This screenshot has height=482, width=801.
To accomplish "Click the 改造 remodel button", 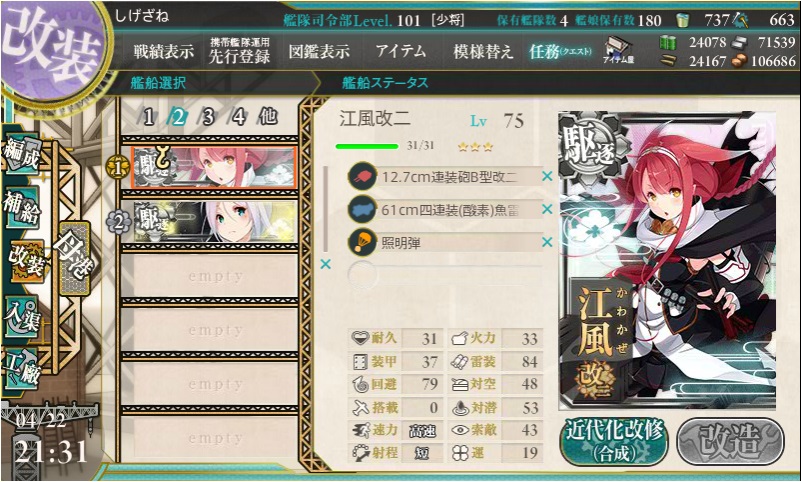I will pyautogui.click(x=731, y=441).
